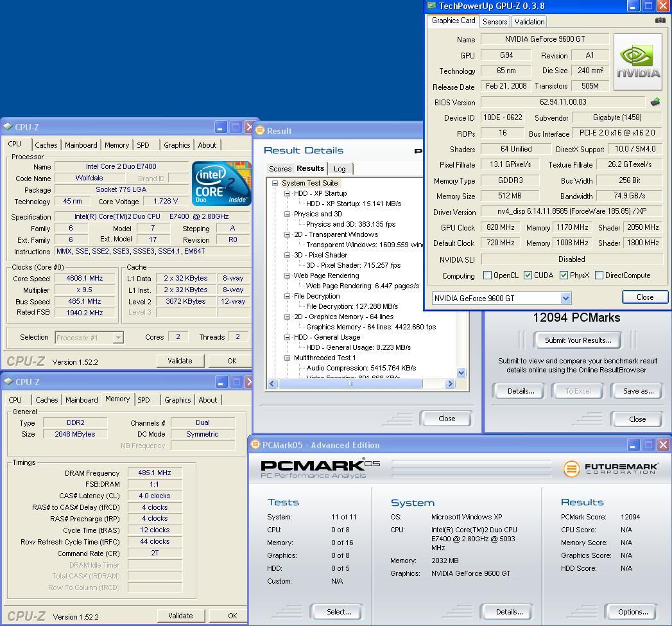Click the lower CPU-Z title bar icon

8,381
